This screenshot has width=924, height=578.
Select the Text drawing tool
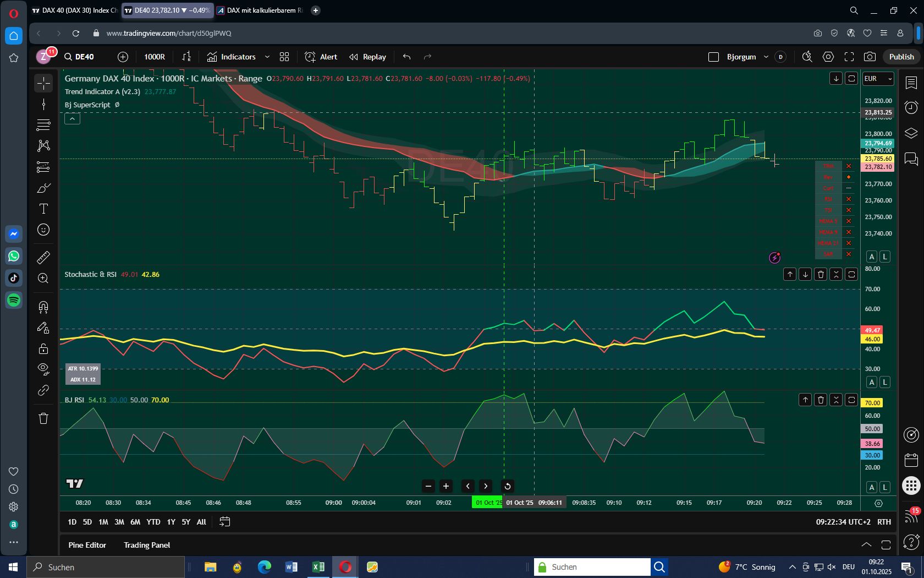[43, 209]
